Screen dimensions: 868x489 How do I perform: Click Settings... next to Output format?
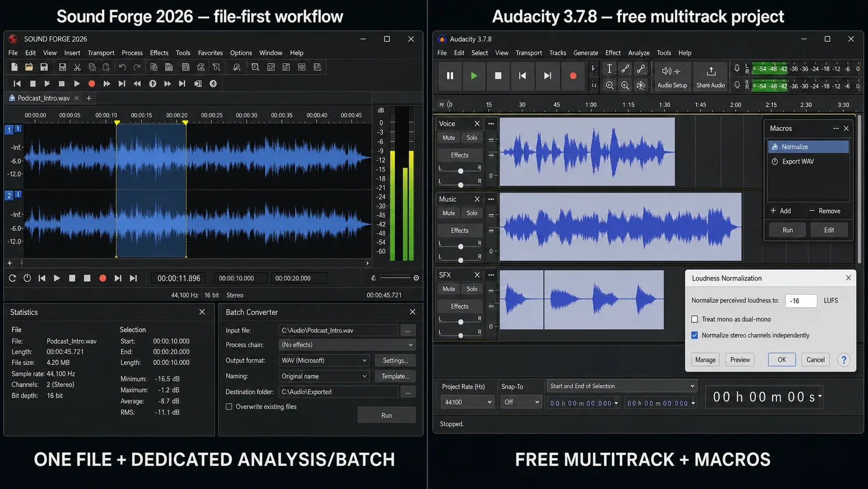pyautogui.click(x=395, y=361)
